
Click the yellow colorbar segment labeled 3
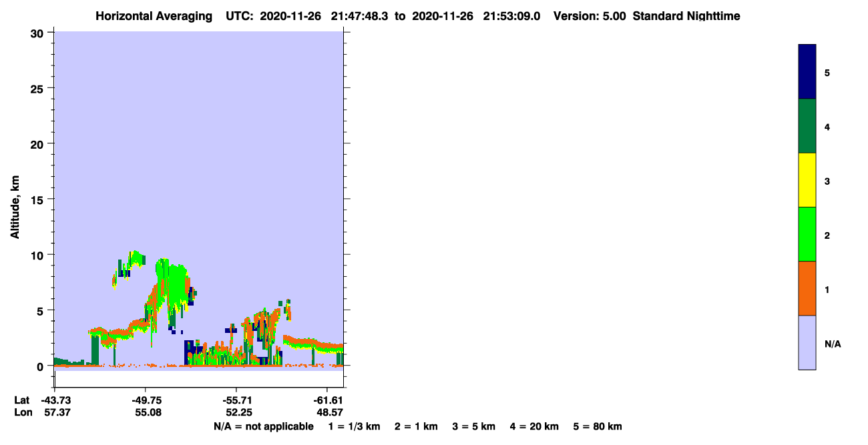[807, 180]
